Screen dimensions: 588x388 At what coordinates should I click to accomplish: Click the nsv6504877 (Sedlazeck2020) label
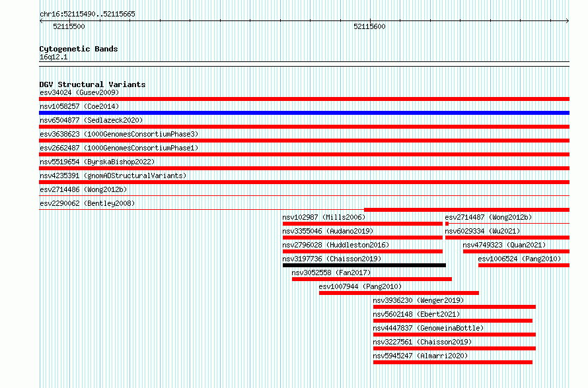pyautogui.click(x=91, y=120)
